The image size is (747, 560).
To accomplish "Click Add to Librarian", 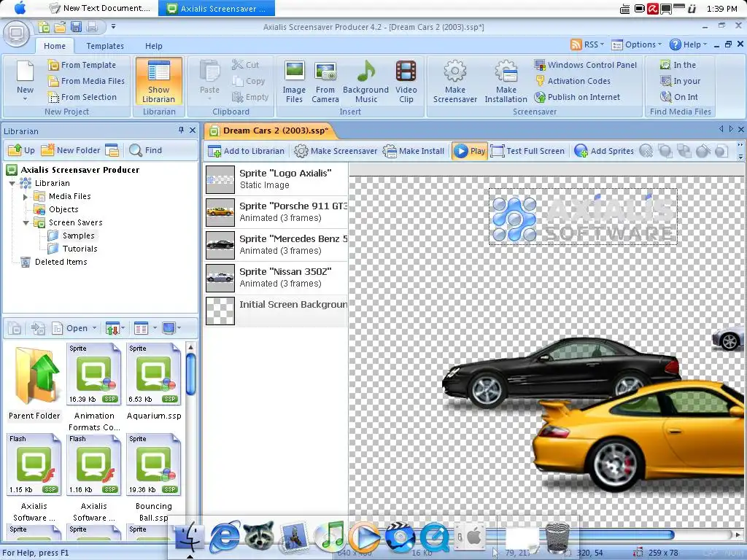I will pyautogui.click(x=247, y=152).
